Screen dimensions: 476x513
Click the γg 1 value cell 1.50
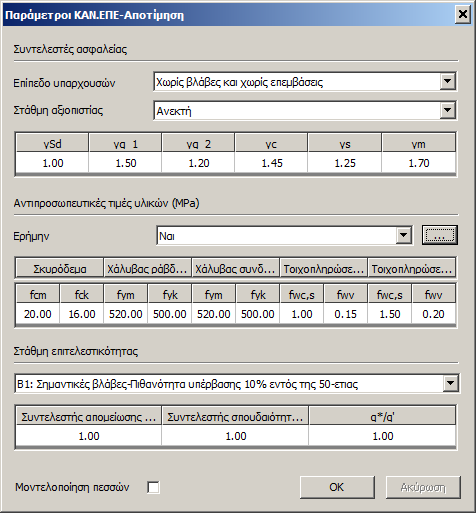[x=125, y=163]
